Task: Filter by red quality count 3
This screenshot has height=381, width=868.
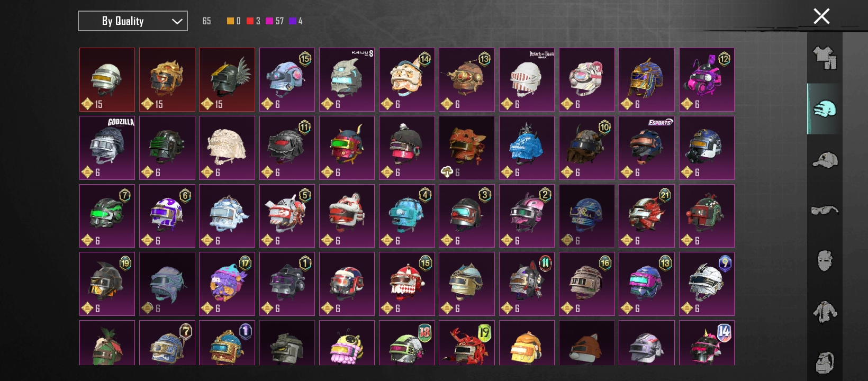Action: click(253, 21)
